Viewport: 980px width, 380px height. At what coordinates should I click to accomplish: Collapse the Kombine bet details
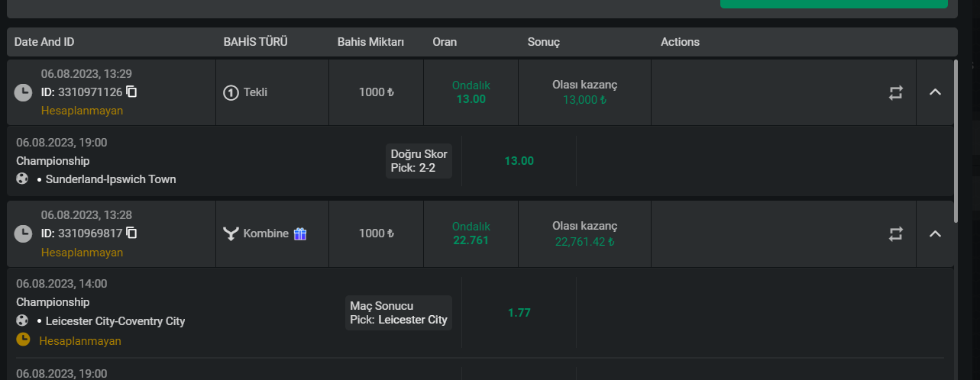point(935,233)
